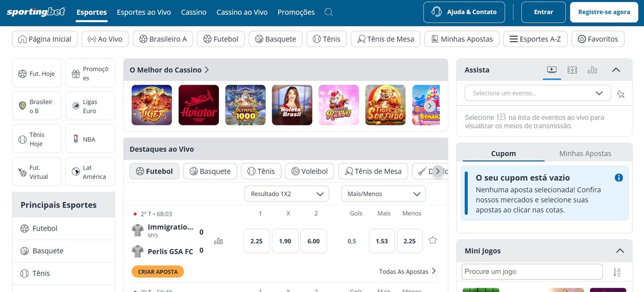This screenshot has height=292, width=644.
Task: Click the scoreboard icon in Assista panel
Action: click(572, 70)
